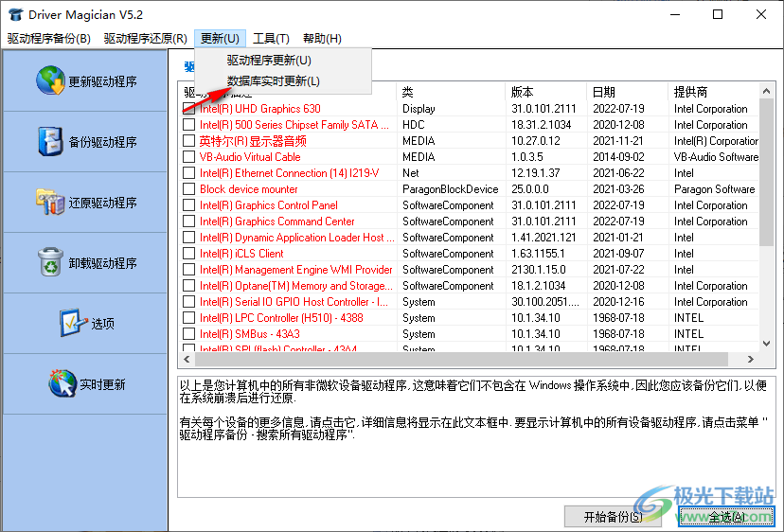Click the backup drivers cabinet icon
The width and height of the screenshot is (784, 532).
(50, 141)
